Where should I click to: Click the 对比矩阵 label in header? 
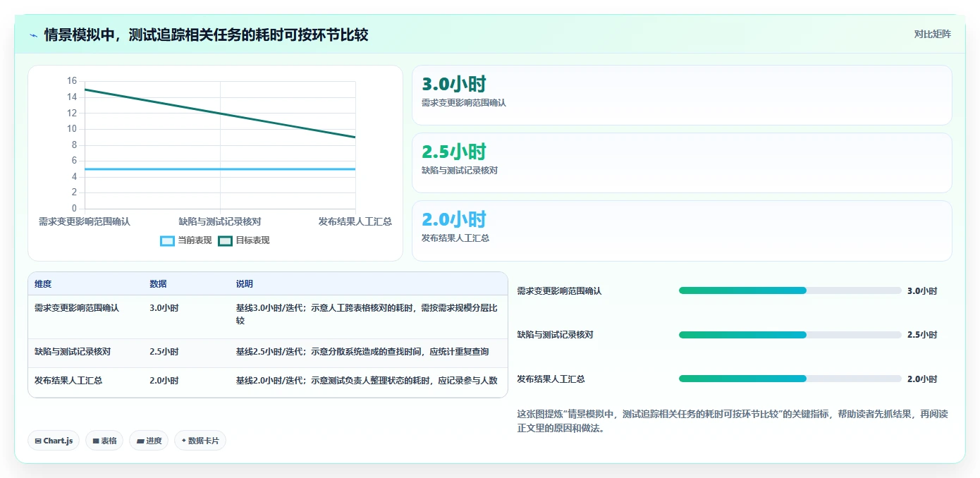(932, 34)
